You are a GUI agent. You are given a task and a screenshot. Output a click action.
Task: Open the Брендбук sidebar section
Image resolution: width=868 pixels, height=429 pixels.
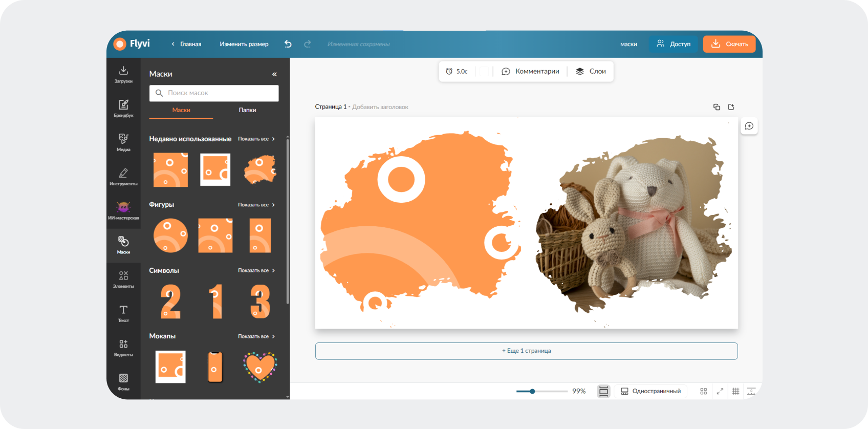(123, 109)
